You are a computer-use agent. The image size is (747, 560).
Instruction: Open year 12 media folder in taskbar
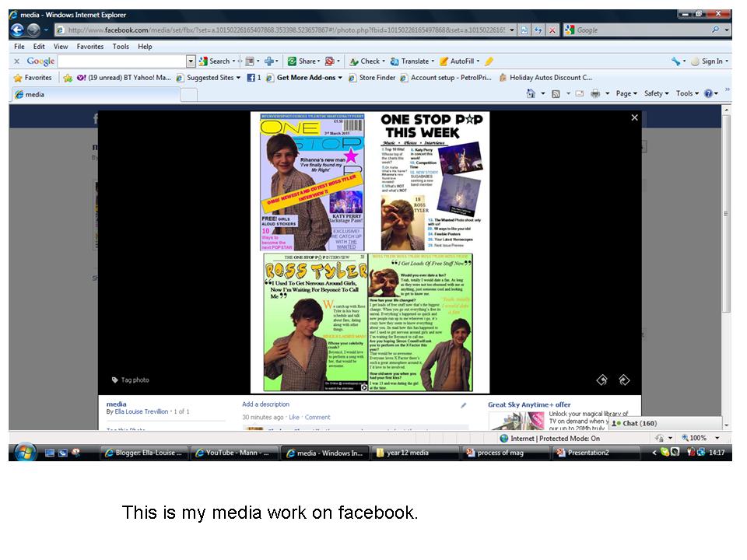415,453
